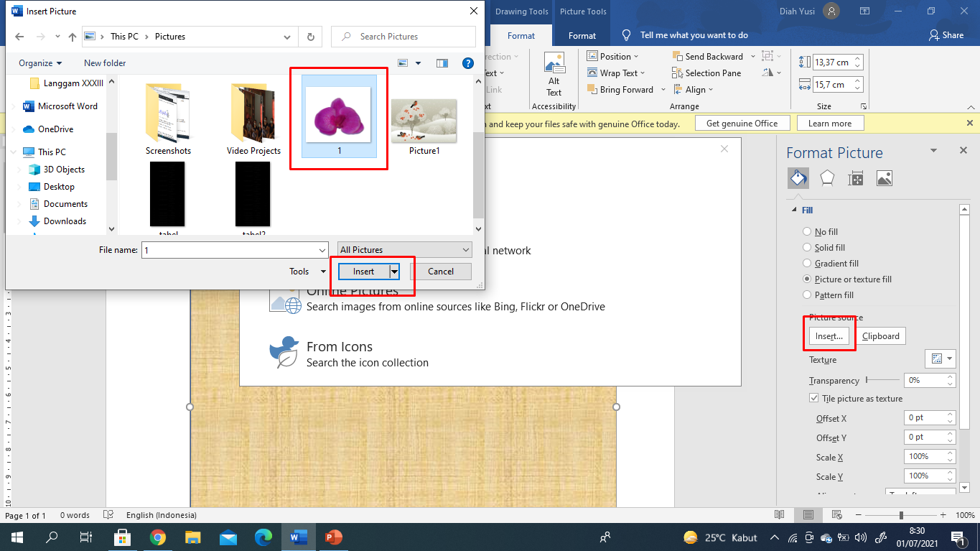This screenshot has height=551, width=980.
Task: Select Gradient fill option
Action: (831, 264)
